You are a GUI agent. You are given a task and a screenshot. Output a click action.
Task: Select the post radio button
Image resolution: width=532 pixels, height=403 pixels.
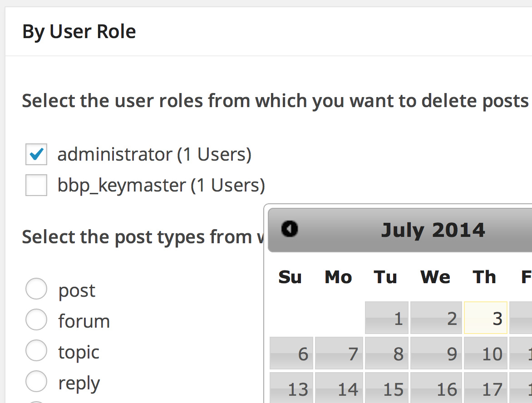pos(36,290)
